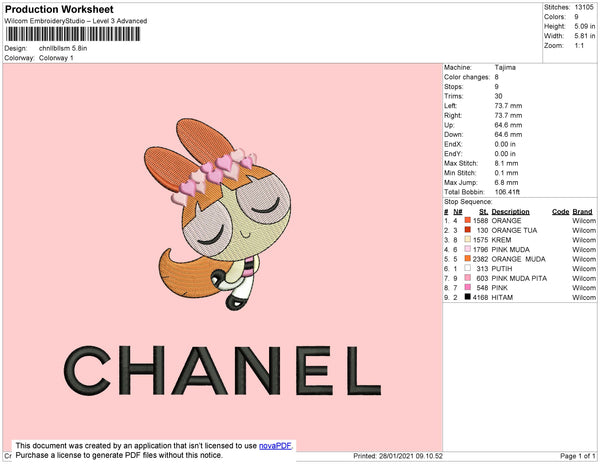This screenshot has width=600, height=464.
Task: Click the KREM color swatch
Action: (x=468, y=239)
